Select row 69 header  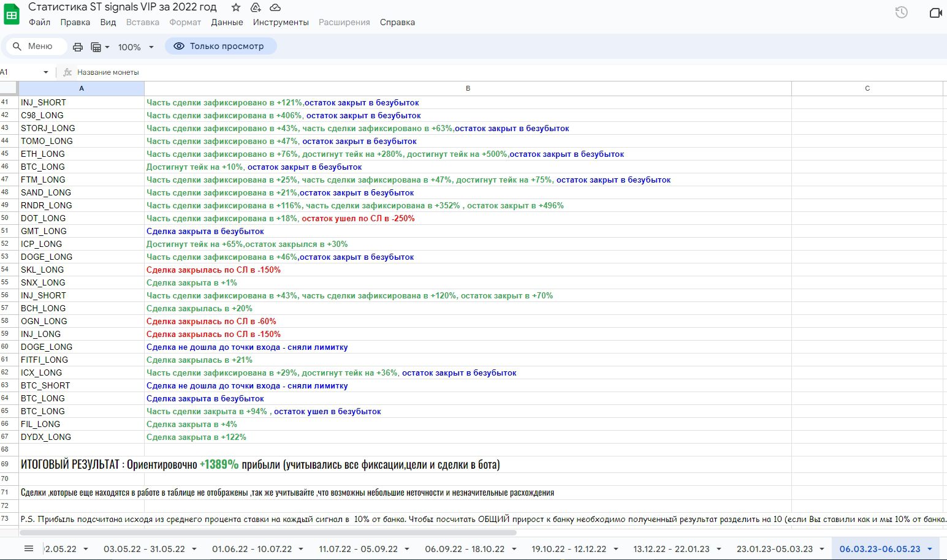(x=9, y=464)
